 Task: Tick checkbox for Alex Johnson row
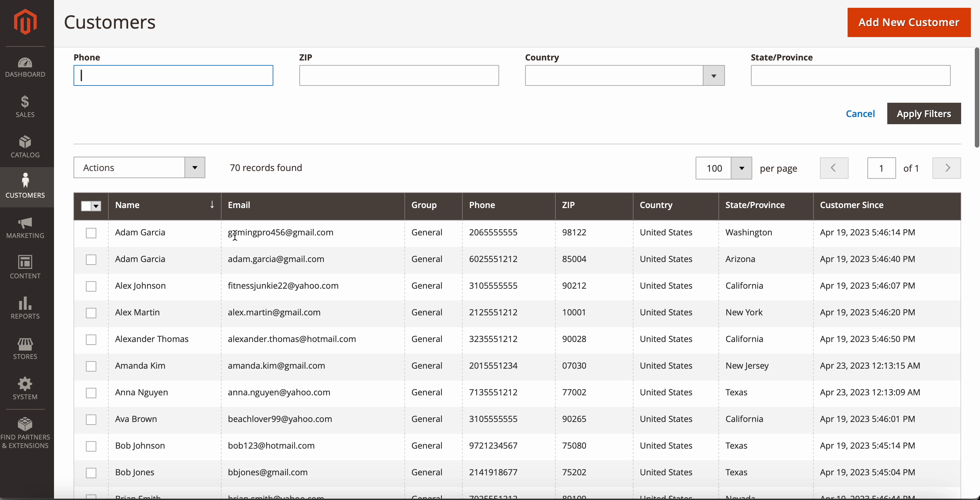click(x=91, y=286)
